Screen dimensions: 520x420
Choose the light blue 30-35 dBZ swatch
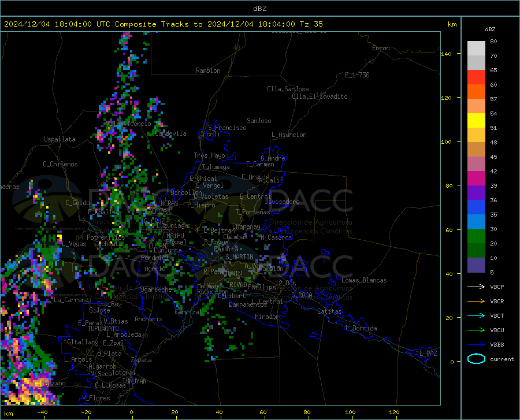tap(476, 222)
